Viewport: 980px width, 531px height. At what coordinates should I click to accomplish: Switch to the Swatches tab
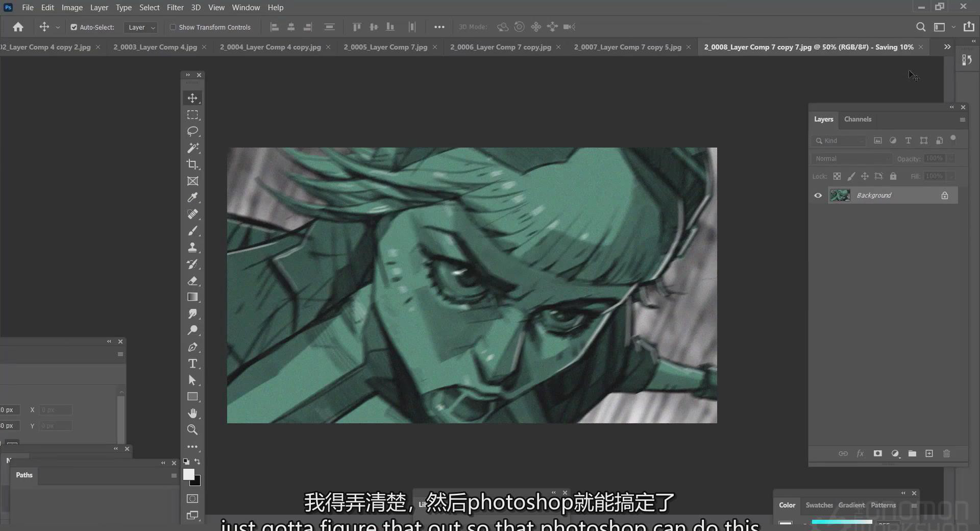pos(819,505)
